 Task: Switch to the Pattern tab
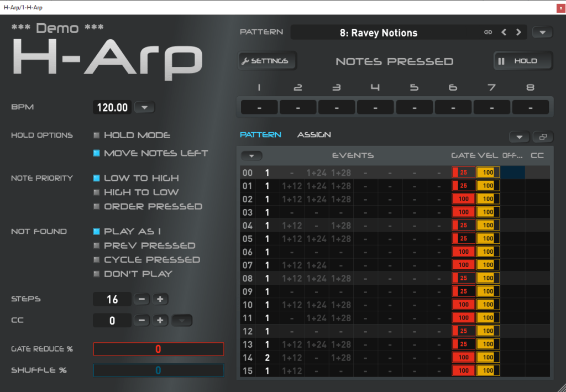pyautogui.click(x=260, y=135)
